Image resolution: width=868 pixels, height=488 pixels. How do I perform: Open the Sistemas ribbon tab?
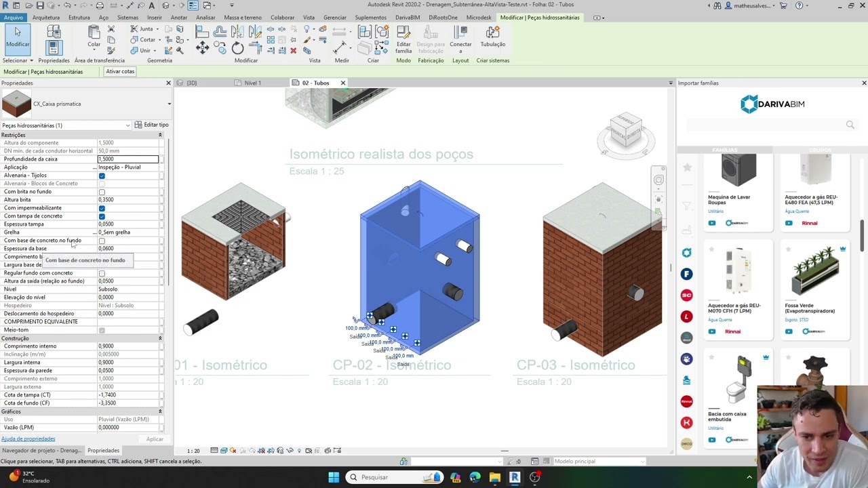tap(127, 18)
